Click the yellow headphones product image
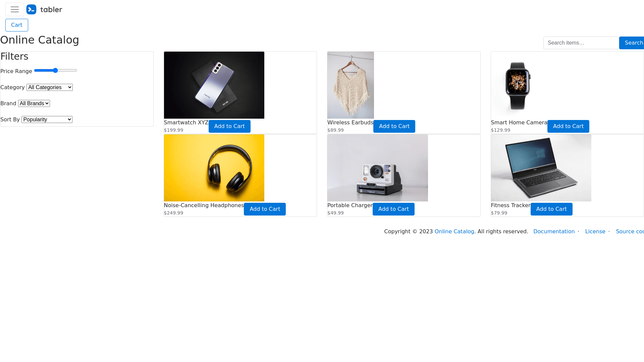This screenshot has width=644, height=362. [x=214, y=168]
